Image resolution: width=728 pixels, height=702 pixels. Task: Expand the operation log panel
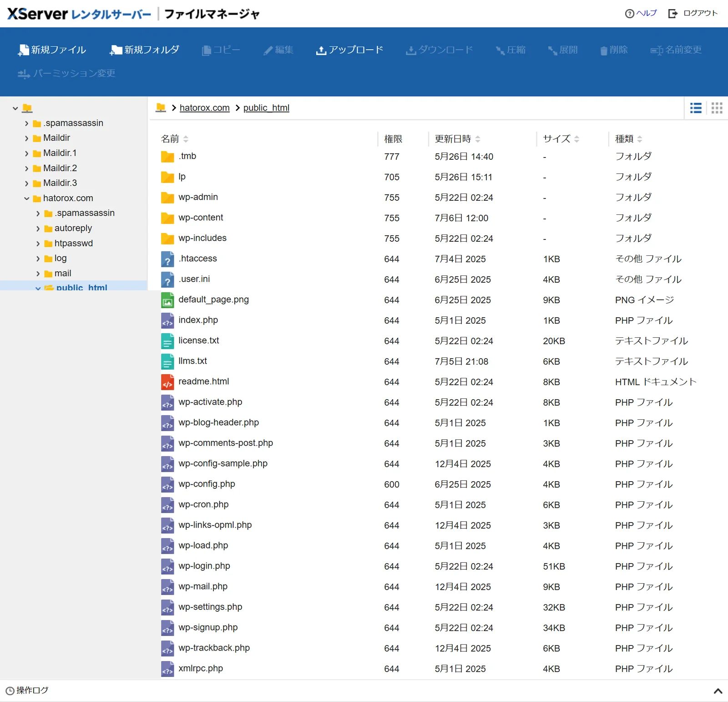718,691
